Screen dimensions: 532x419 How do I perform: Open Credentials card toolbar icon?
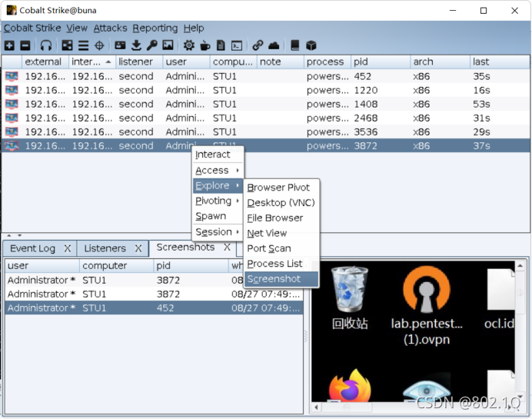(120, 45)
